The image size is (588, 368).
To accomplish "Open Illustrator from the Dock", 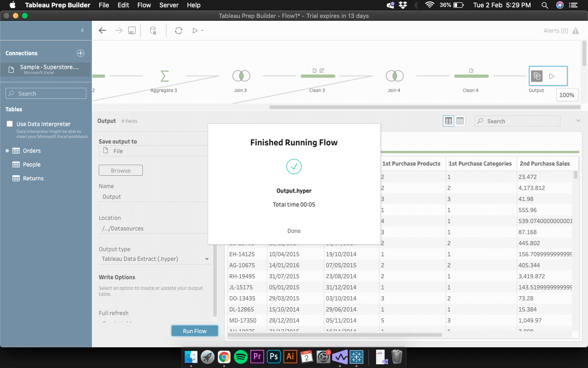I will [x=290, y=356].
